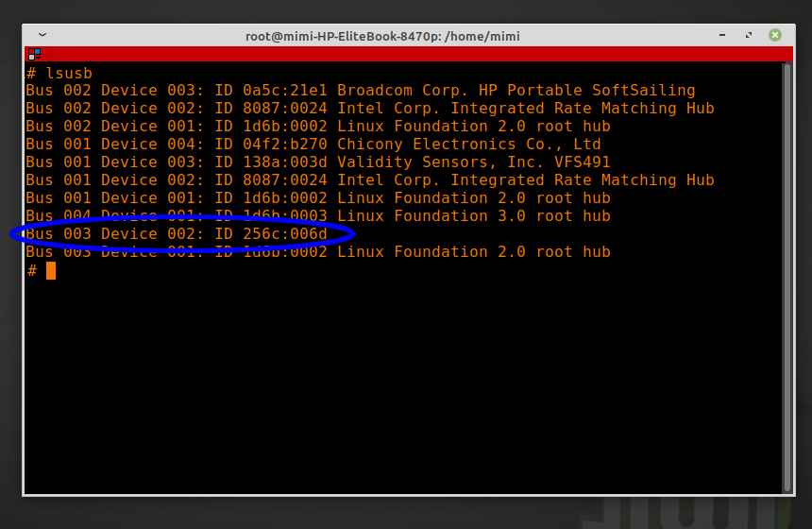812x529 pixels.
Task: Click the window title root@mimi-HP-EliteBook-8470p
Action: coord(382,36)
